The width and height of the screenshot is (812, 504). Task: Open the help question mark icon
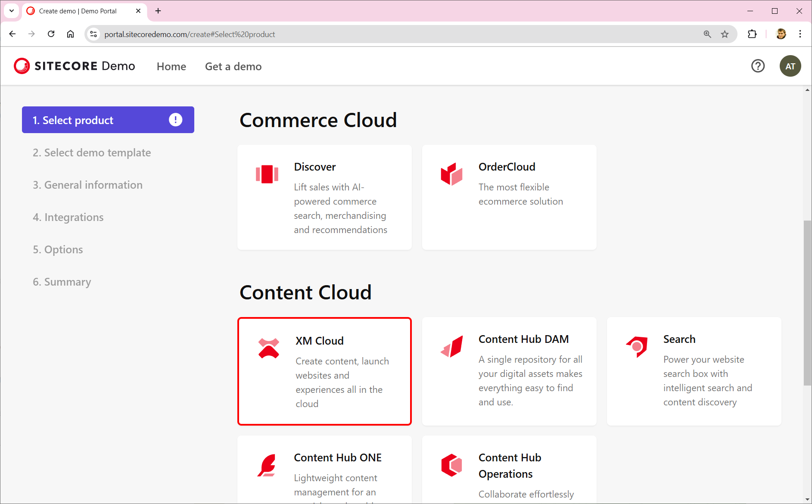pyautogui.click(x=758, y=66)
